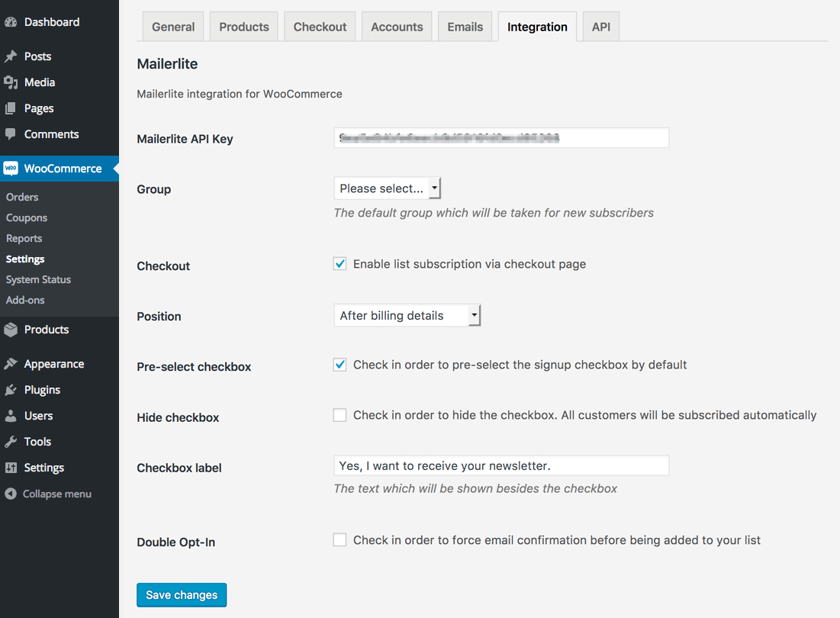Focus the Checkbox label text field
The height and width of the screenshot is (618, 840).
click(x=501, y=465)
